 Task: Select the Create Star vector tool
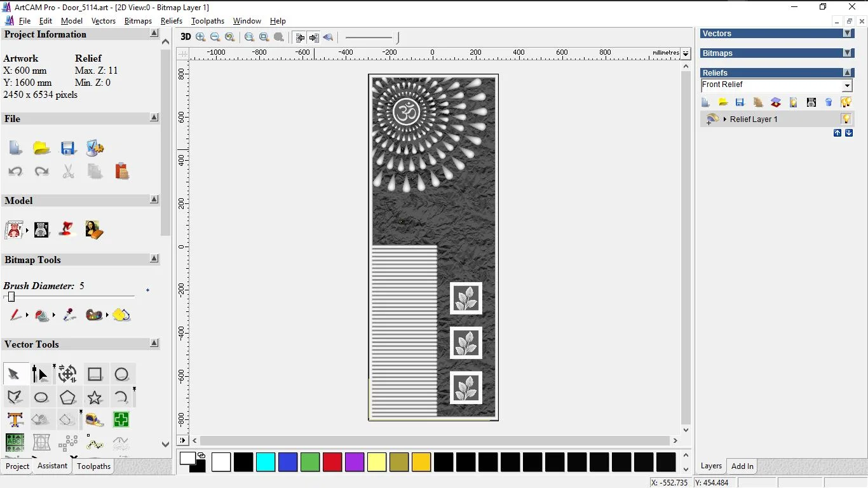point(95,398)
